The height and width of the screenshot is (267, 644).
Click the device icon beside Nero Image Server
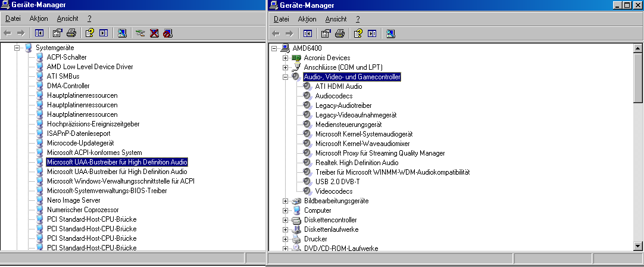click(39, 200)
